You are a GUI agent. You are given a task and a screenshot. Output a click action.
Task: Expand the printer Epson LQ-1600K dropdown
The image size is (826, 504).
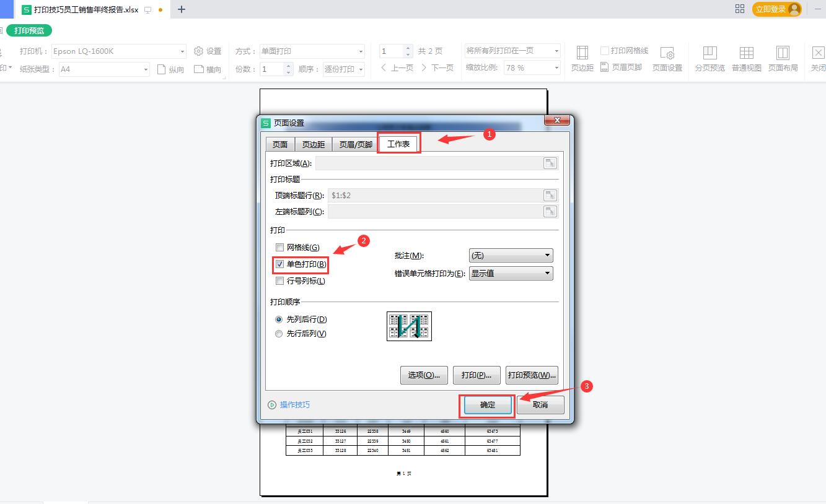coord(182,51)
